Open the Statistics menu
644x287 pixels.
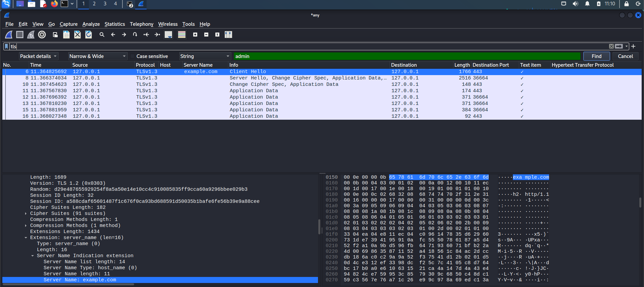point(115,24)
